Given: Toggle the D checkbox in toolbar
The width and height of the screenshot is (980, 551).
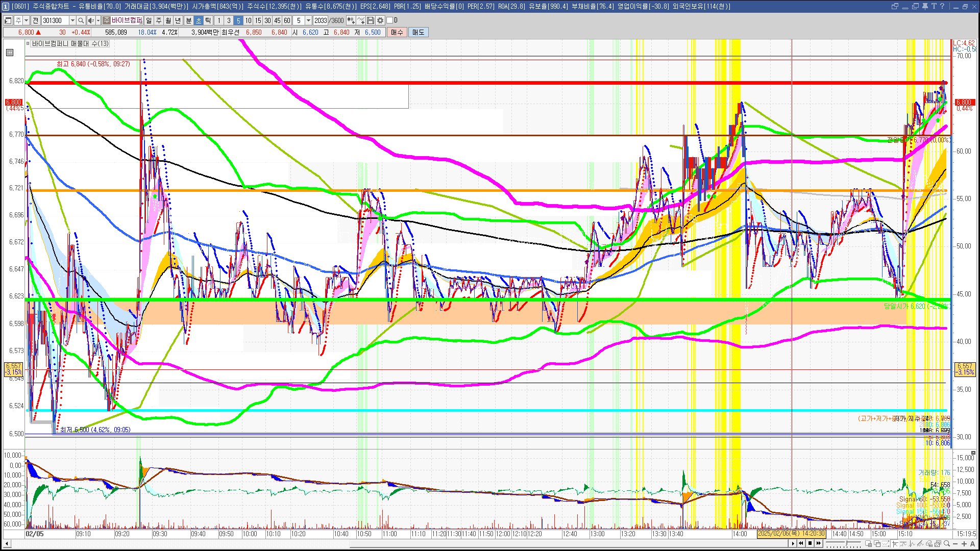Looking at the screenshot, I should coord(390,20).
